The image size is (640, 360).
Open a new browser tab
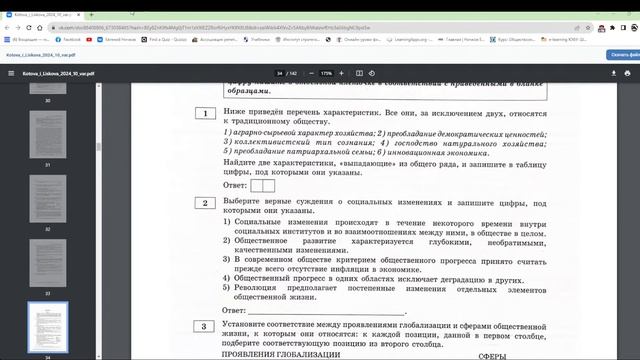[x=91, y=15]
